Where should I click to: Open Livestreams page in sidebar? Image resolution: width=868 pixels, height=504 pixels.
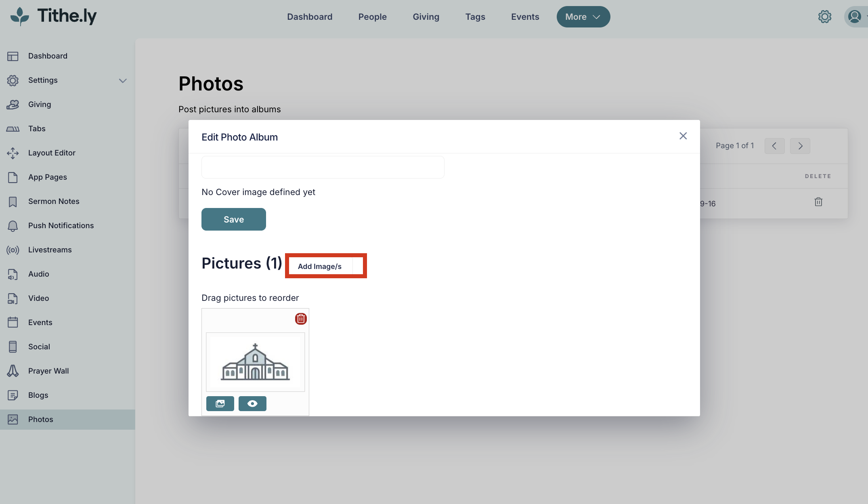(x=50, y=250)
